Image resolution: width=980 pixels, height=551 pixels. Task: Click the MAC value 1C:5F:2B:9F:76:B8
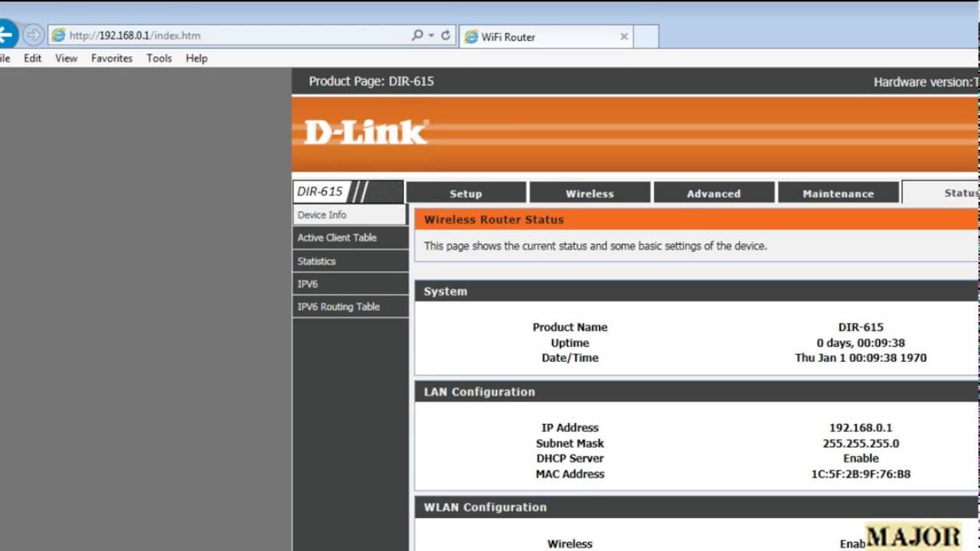coord(861,474)
